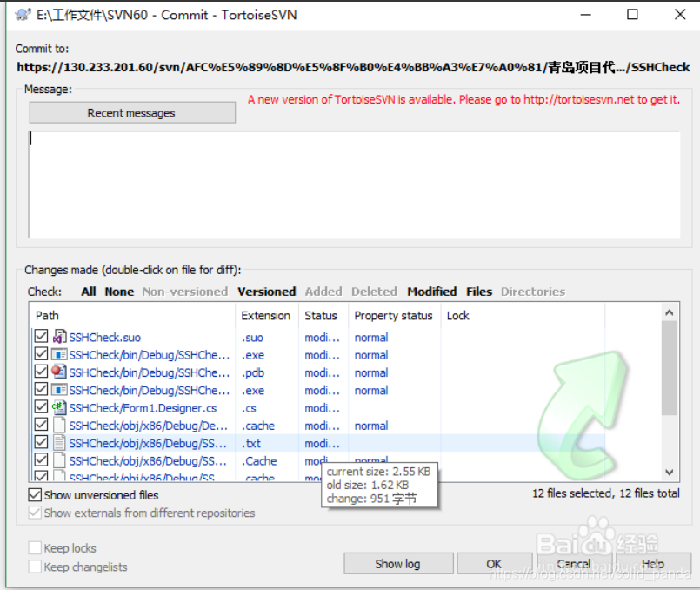Toggle checkbox for second .exe row
700x590 pixels.
tap(41, 389)
